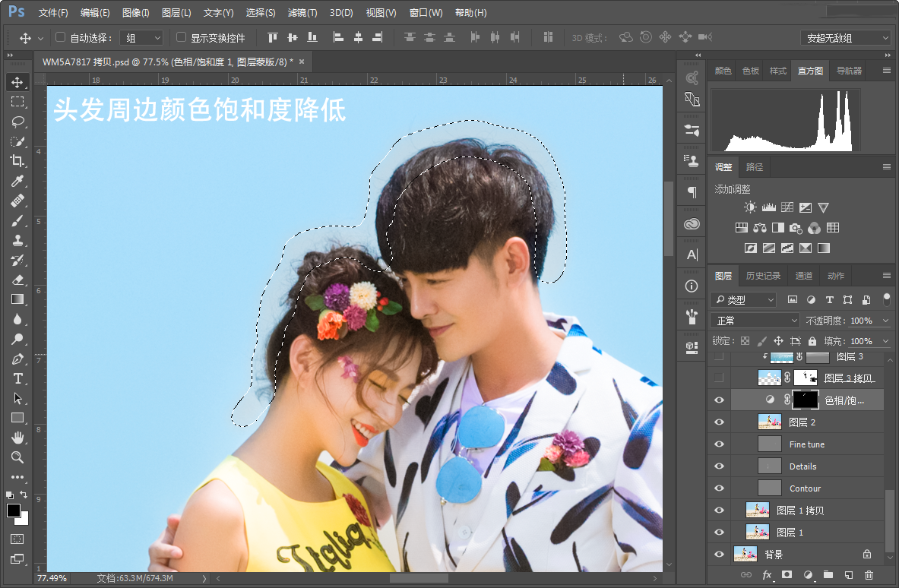This screenshot has width=899, height=588.
Task: Open the Move tool preset picker arrow
Action: [41, 39]
